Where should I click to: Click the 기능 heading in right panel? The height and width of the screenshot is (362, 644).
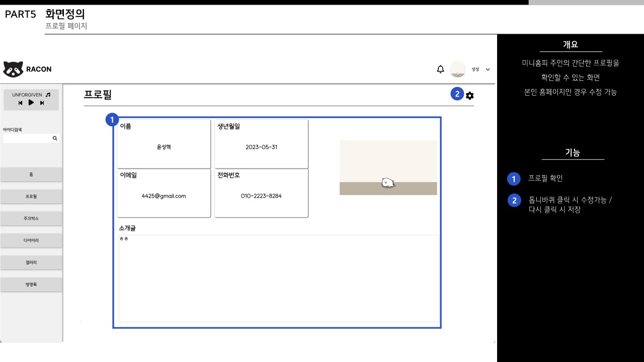(x=573, y=152)
